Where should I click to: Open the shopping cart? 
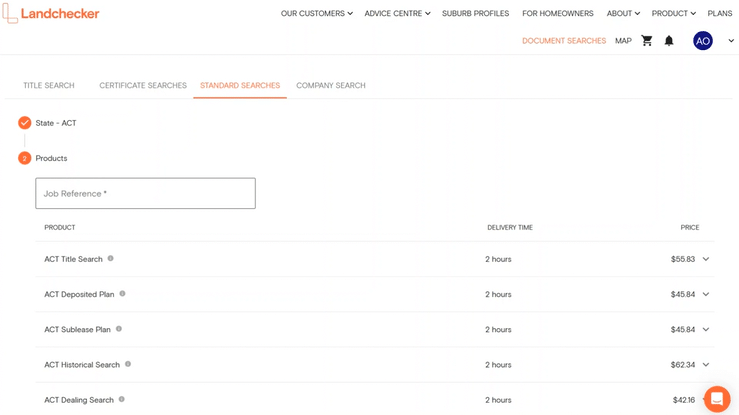[647, 41]
